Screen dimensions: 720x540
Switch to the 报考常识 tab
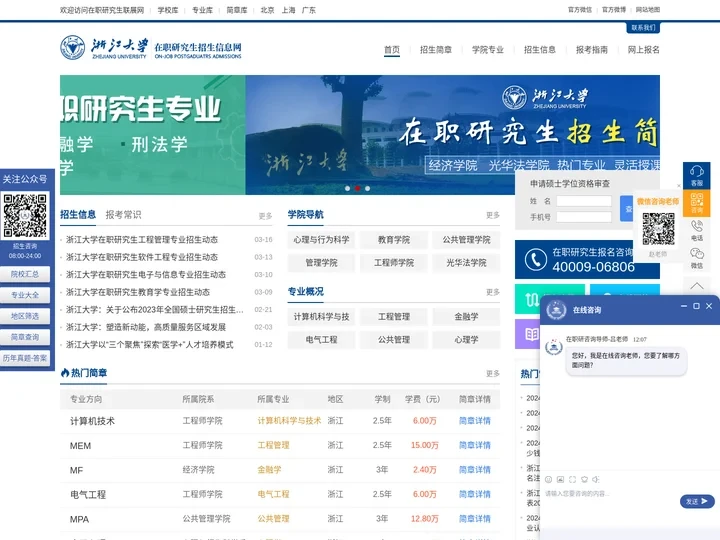[x=123, y=214]
